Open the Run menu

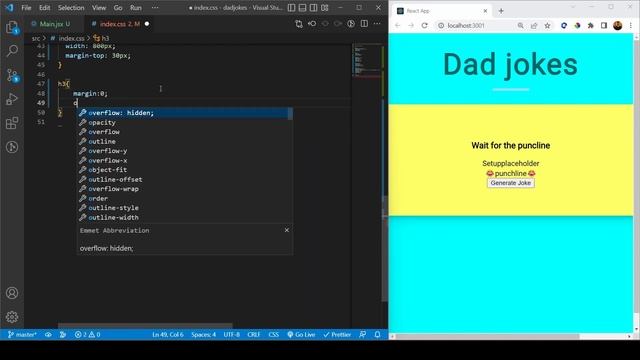pos(136,8)
